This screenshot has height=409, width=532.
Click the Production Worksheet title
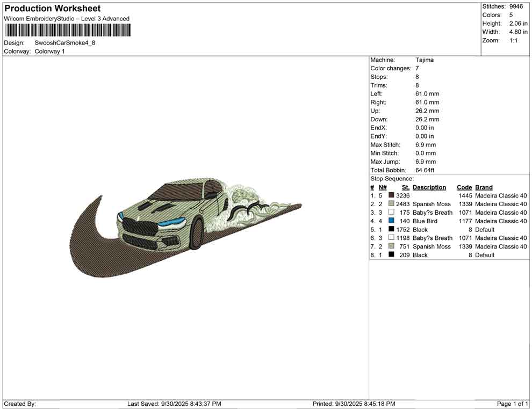(x=52, y=9)
